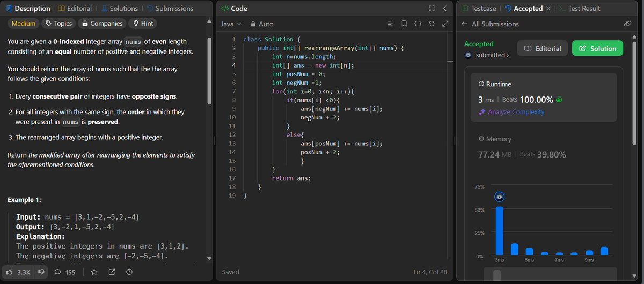Open the Editorial tab
This screenshot has width=644, height=284.
pyautogui.click(x=74, y=9)
